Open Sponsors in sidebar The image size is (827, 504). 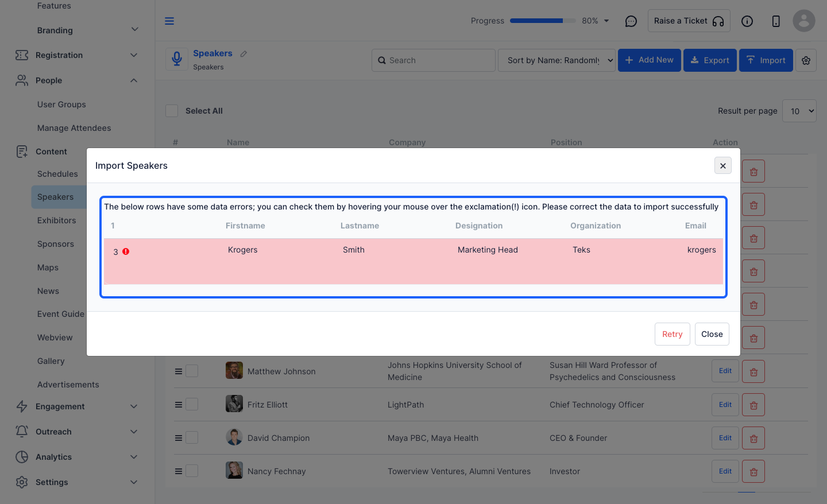(x=56, y=244)
